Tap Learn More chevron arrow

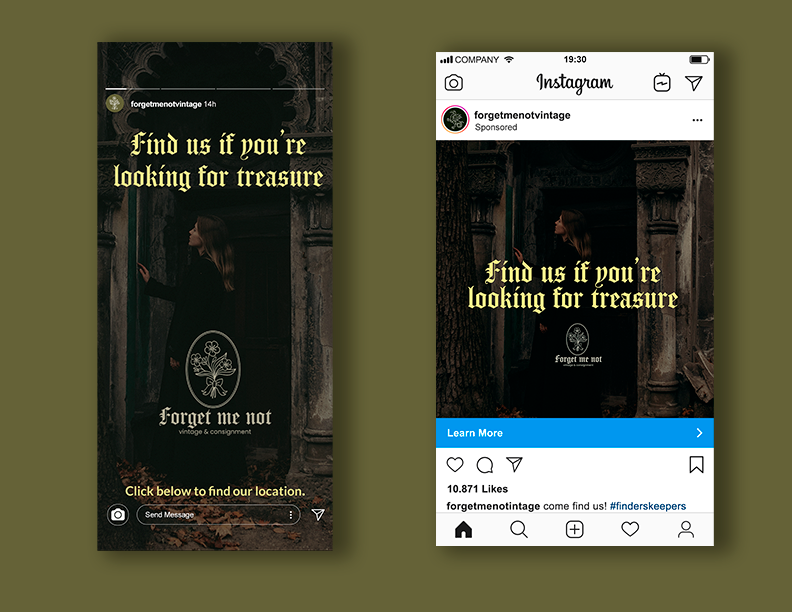click(x=700, y=433)
